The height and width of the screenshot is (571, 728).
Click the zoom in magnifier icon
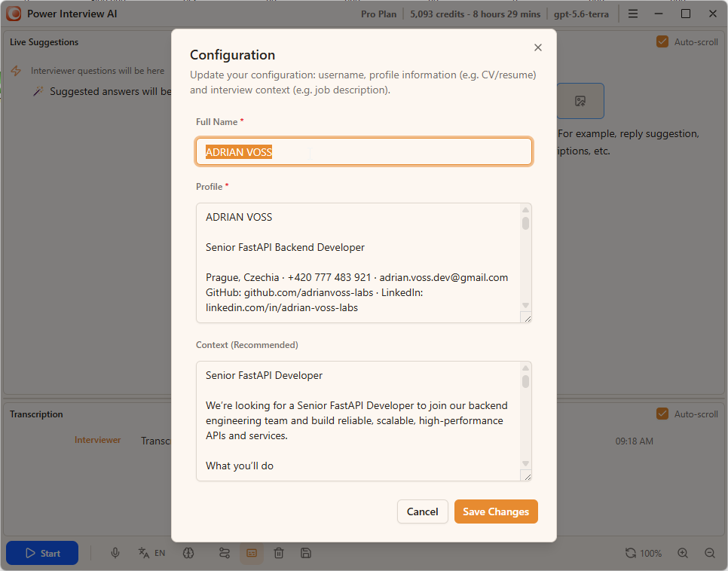pyautogui.click(x=683, y=553)
